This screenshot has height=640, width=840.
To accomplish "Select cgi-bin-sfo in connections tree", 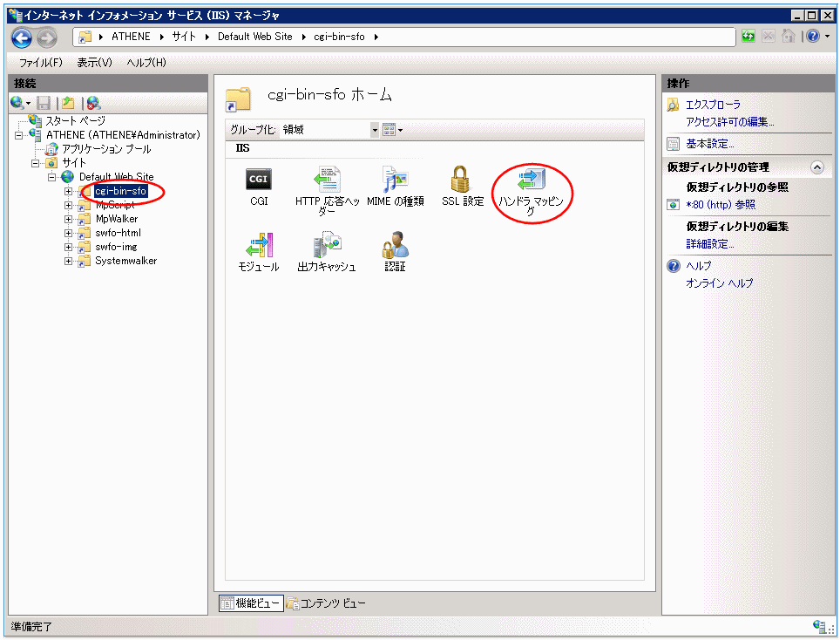I will pyautogui.click(x=120, y=191).
